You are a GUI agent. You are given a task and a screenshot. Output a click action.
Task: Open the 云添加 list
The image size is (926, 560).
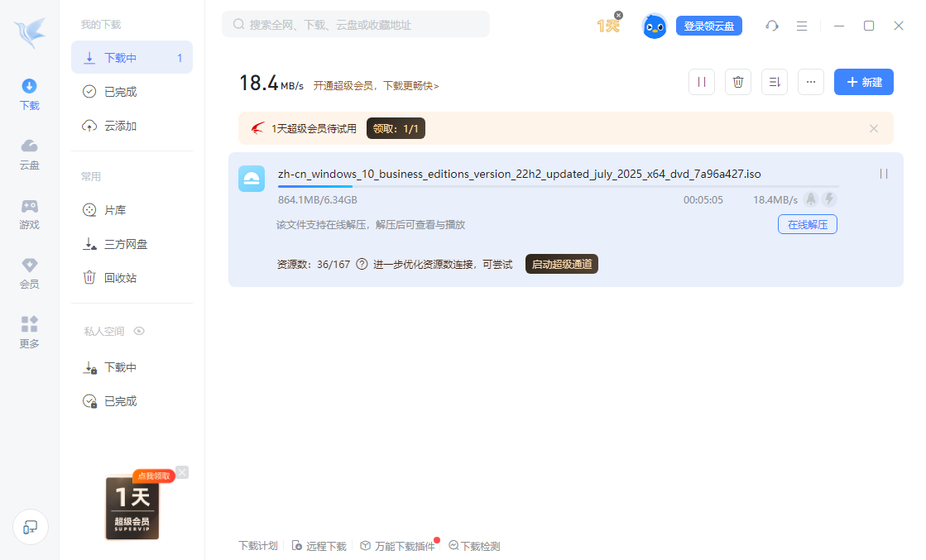pos(132,126)
